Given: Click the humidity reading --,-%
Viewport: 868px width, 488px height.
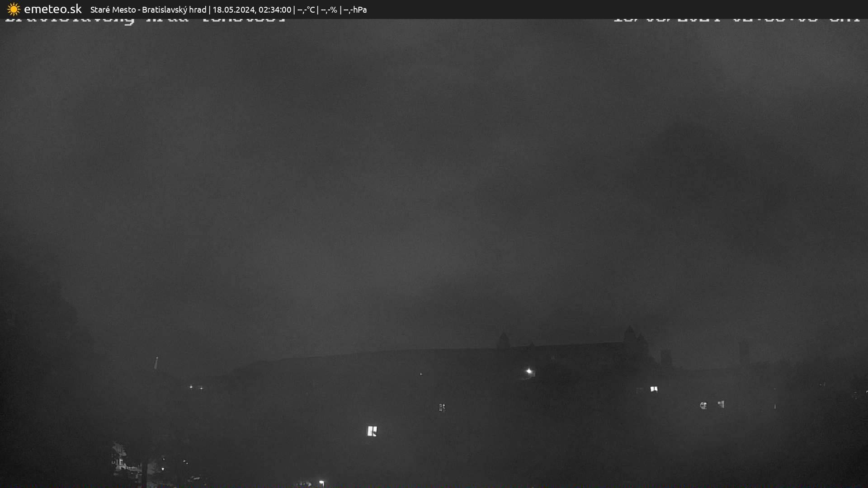Looking at the screenshot, I should 329,9.
